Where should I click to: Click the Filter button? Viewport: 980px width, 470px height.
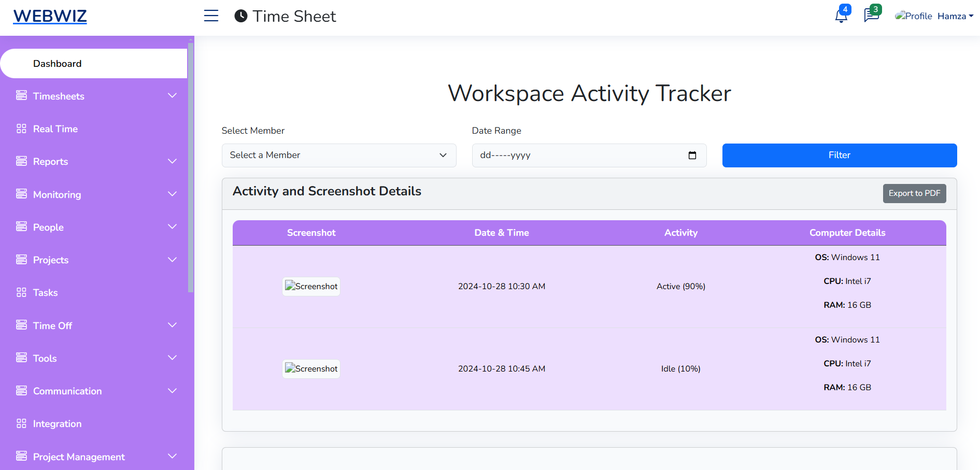[x=839, y=155]
